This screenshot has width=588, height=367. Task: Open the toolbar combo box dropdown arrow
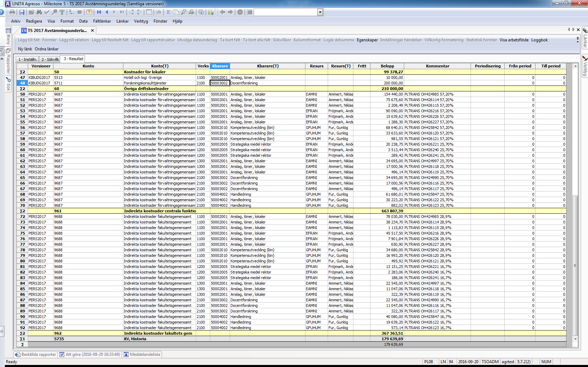pyautogui.click(x=320, y=12)
